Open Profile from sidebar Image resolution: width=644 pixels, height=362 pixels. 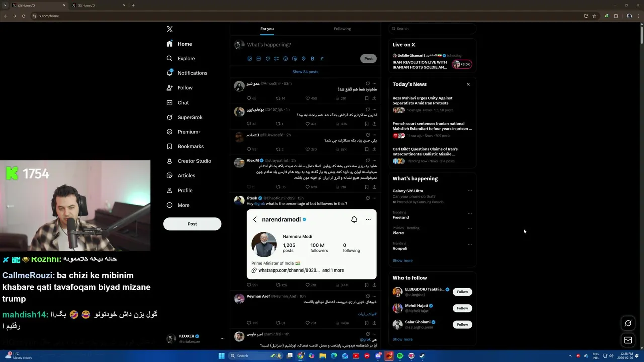[x=180, y=190]
